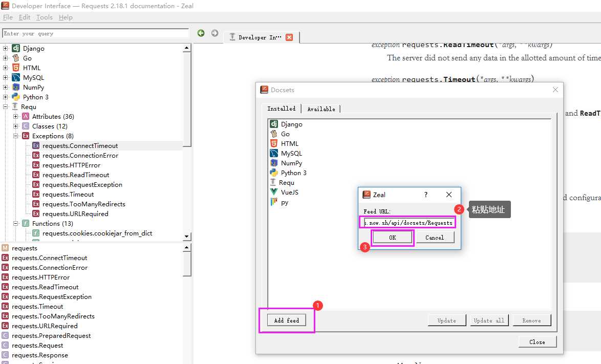Click the Close button in Docsets dialog

[538, 342]
